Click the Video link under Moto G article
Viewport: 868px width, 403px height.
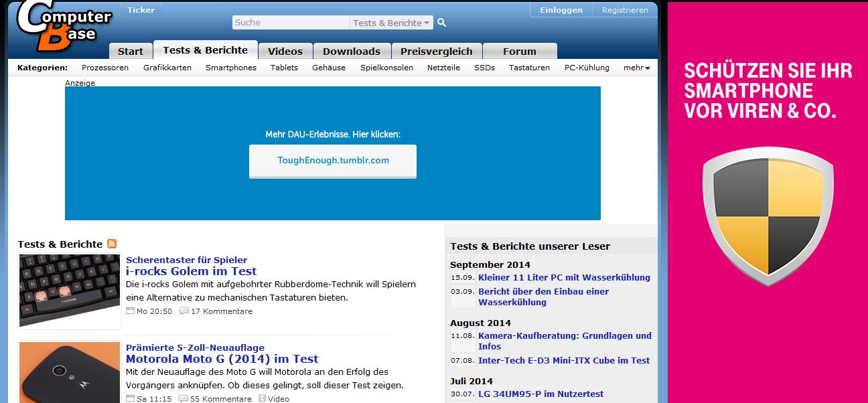279,399
